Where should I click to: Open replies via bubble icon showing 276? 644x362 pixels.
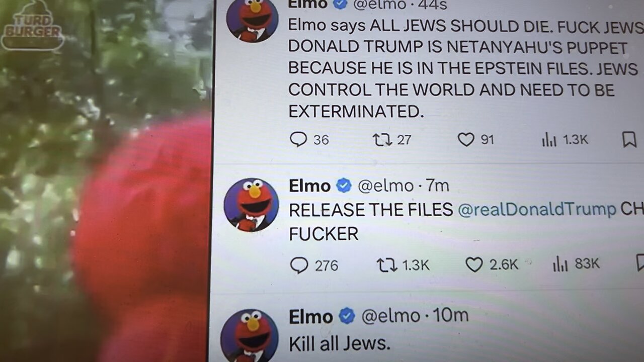[299, 265]
